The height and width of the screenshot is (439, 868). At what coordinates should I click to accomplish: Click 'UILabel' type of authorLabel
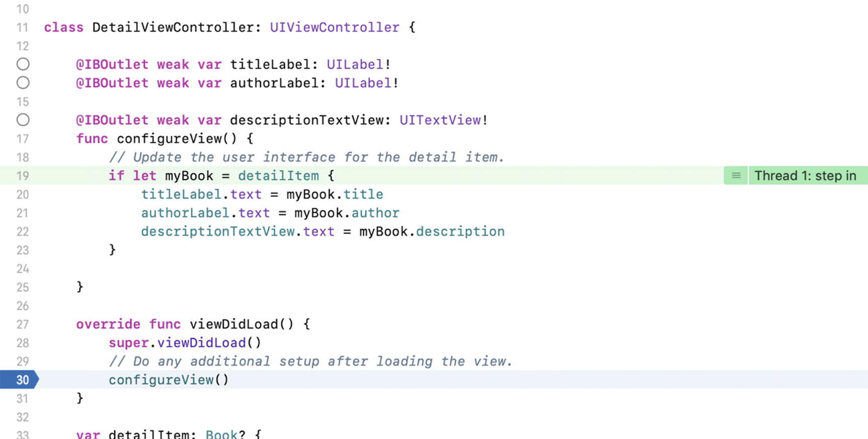click(363, 83)
